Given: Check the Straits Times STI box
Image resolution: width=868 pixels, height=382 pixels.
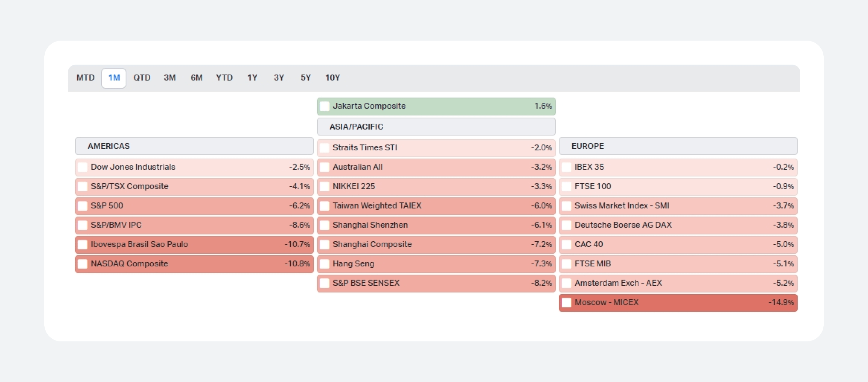Looking at the screenshot, I should coord(324,148).
